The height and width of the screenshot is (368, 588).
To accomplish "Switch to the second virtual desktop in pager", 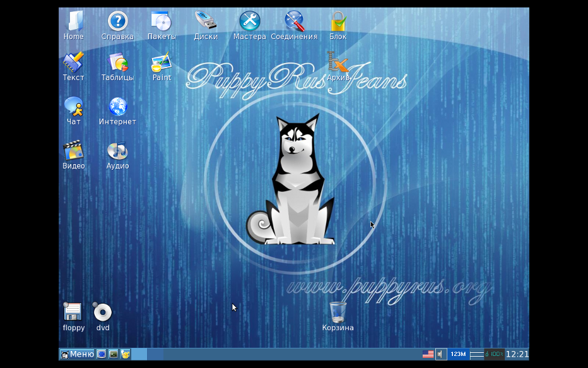I will tap(155, 354).
